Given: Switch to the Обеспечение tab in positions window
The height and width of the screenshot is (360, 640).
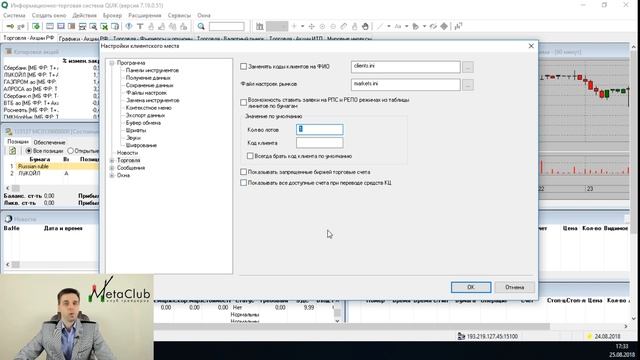Looking at the screenshot, I should coord(49,142).
